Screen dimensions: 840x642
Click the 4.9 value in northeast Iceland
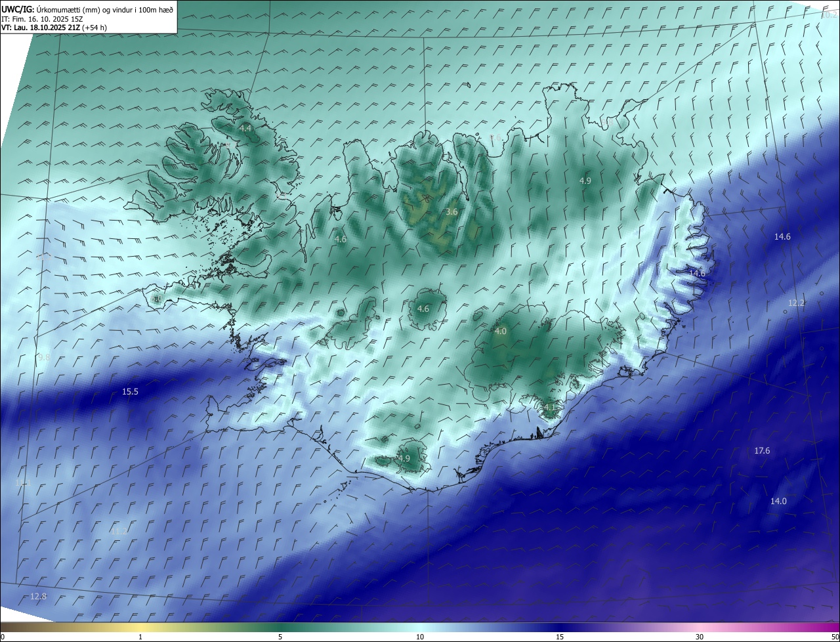585,181
